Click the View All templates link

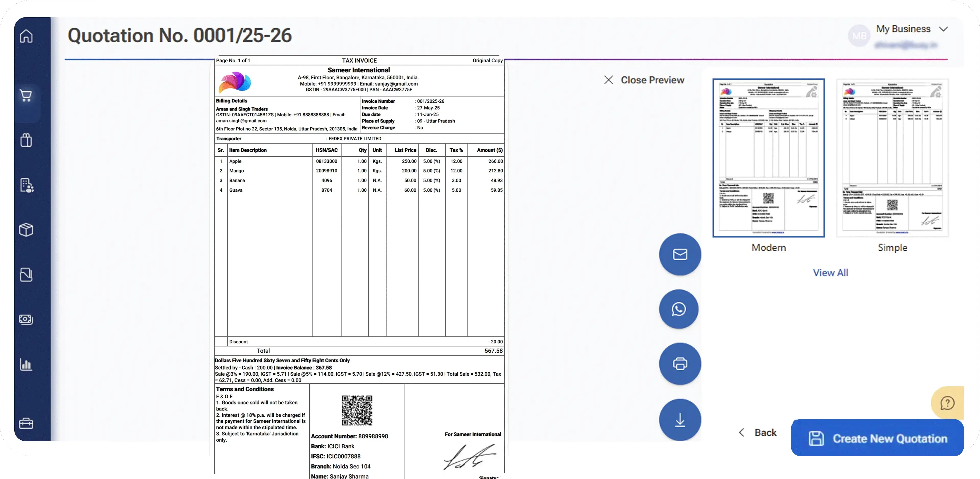point(831,273)
